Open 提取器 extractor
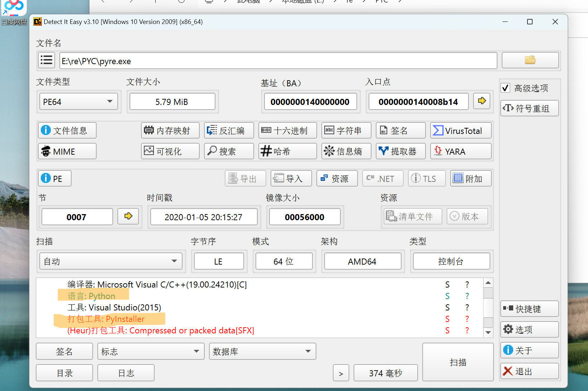The width and height of the screenshot is (588, 391). pyautogui.click(x=401, y=151)
